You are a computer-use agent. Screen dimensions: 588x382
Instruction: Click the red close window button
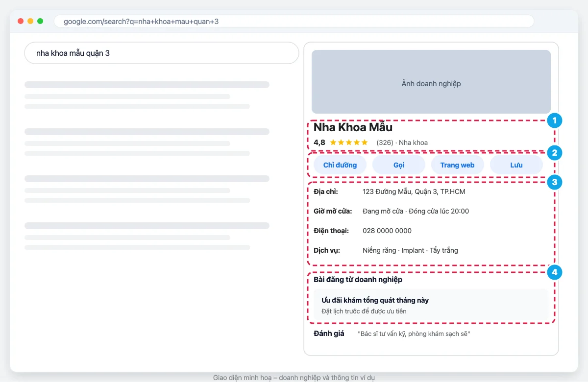pos(21,21)
